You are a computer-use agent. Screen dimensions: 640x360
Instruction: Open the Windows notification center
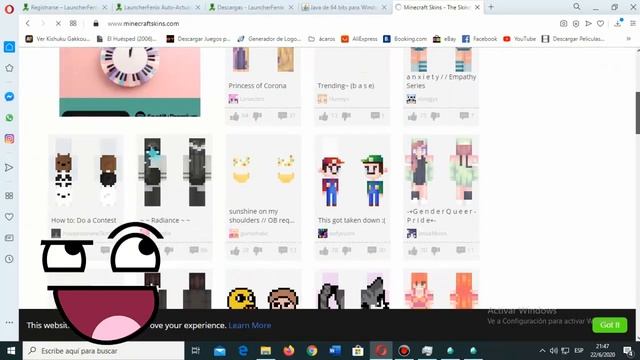pos(628,350)
